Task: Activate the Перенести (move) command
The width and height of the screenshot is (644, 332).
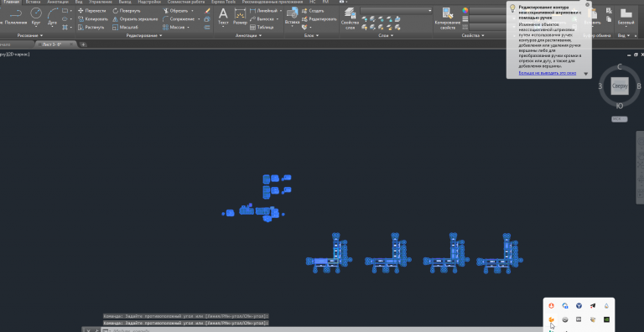Action: (92, 11)
